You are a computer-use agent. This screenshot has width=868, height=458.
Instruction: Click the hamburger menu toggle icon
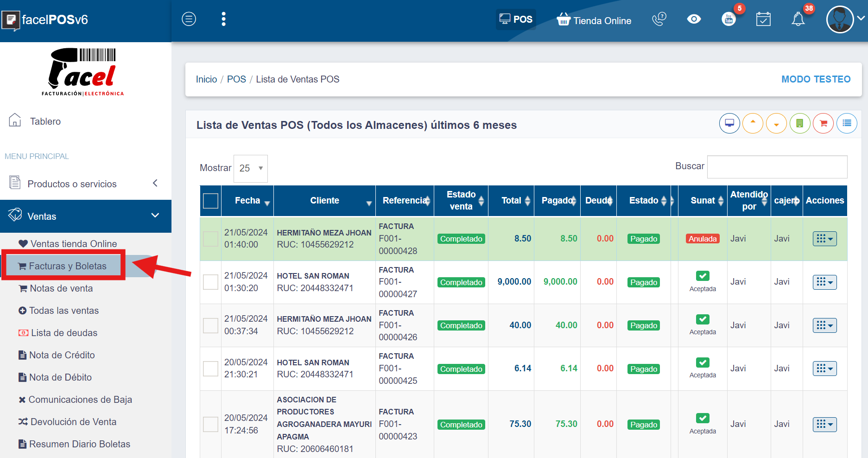(189, 19)
